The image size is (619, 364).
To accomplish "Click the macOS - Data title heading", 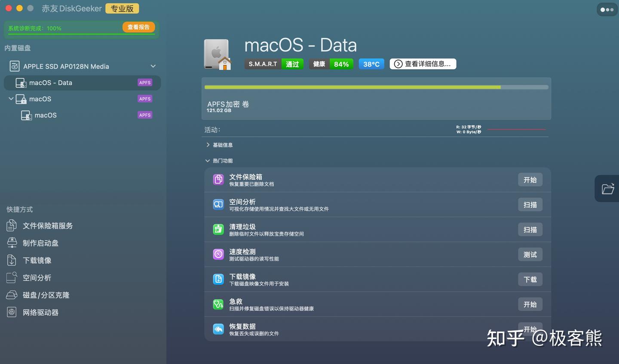I will pyautogui.click(x=300, y=45).
